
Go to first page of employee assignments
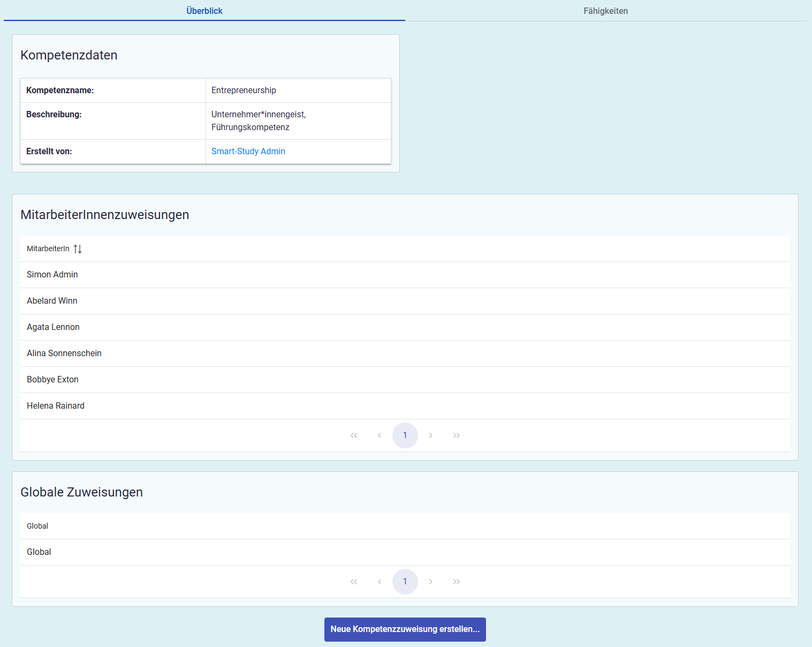coord(354,435)
